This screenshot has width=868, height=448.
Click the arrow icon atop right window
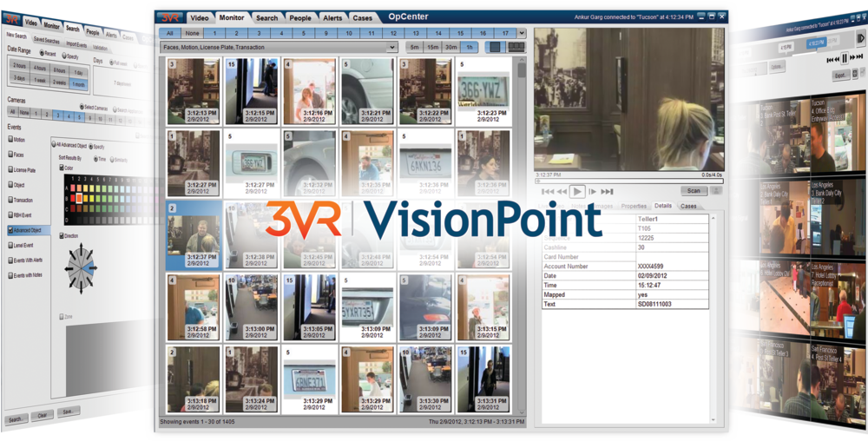point(861,37)
